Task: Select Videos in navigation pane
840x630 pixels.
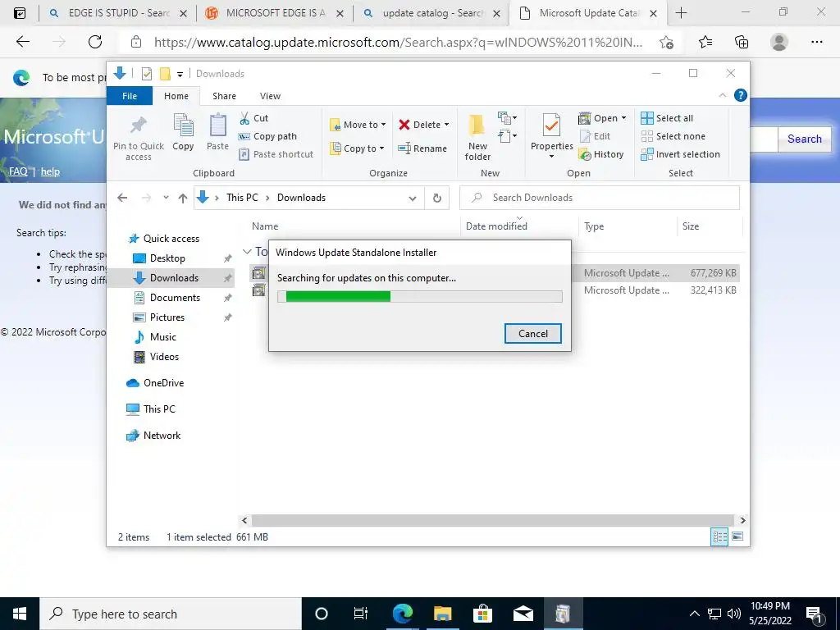Action: click(156, 357)
